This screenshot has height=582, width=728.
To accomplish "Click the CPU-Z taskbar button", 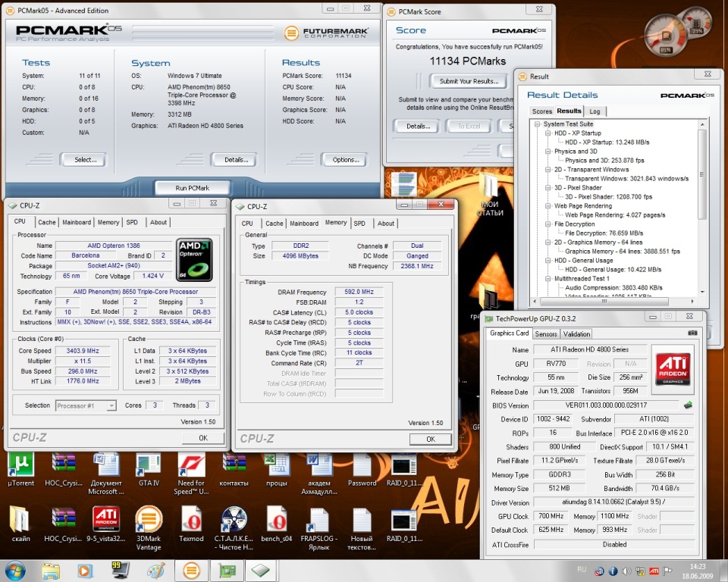I will pos(262,571).
